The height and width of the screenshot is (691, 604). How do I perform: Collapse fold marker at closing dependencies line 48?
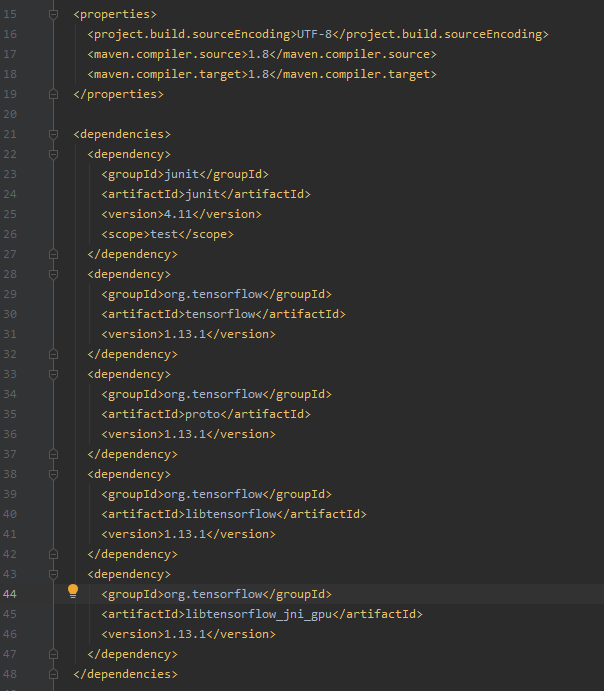tap(53, 674)
